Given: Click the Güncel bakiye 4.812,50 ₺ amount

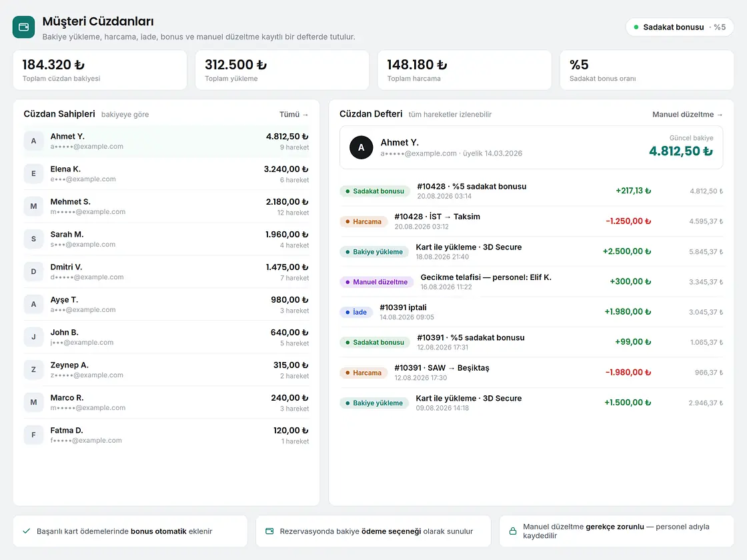Looking at the screenshot, I should (681, 151).
